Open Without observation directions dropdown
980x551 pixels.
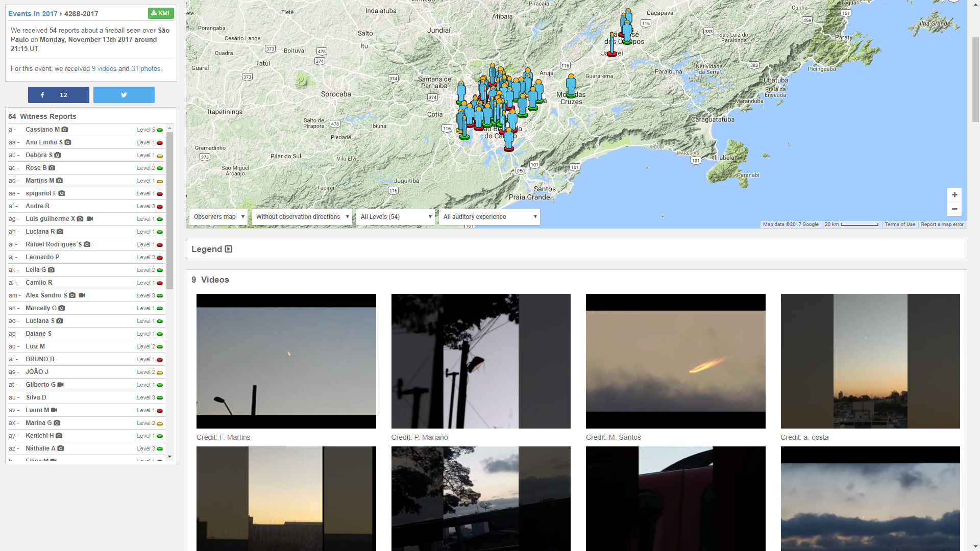click(302, 217)
